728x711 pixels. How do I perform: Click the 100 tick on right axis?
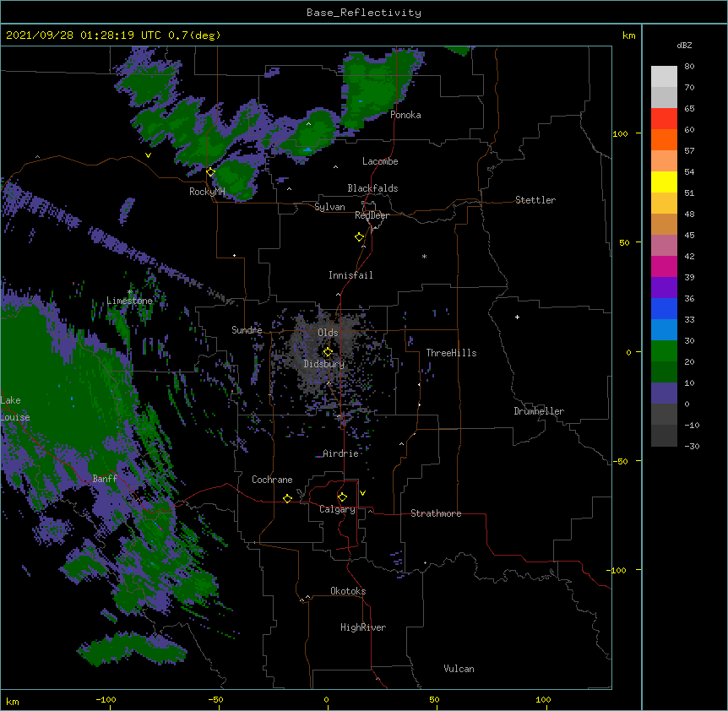[x=620, y=133]
